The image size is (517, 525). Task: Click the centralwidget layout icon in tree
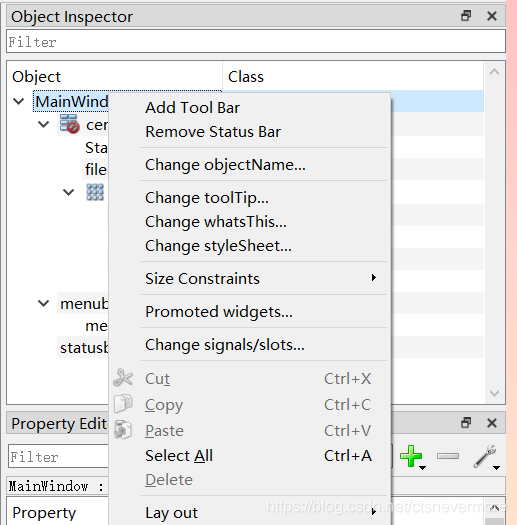point(70,124)
